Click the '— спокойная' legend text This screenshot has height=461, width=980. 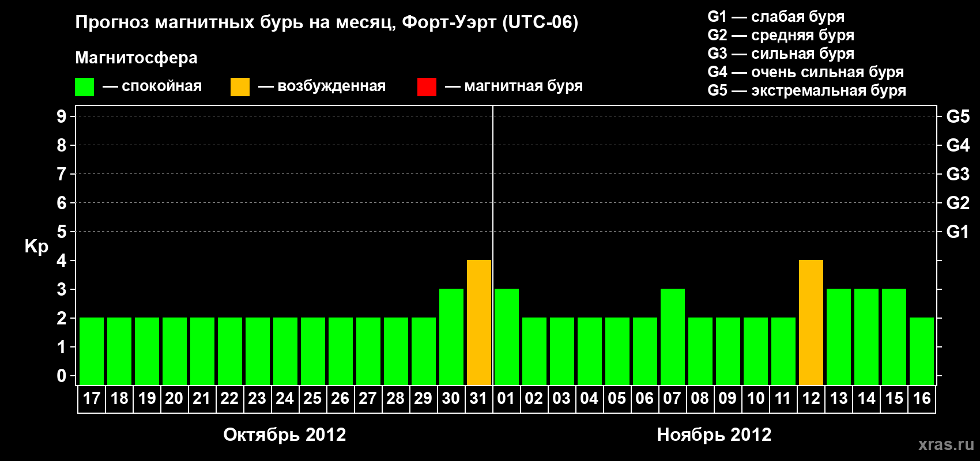(152, 86)
